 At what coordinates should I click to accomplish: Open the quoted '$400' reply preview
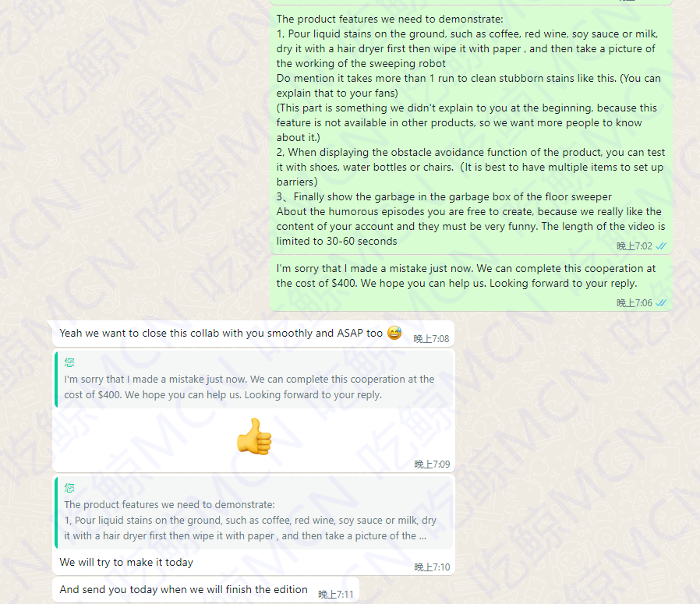coord(254,379)
